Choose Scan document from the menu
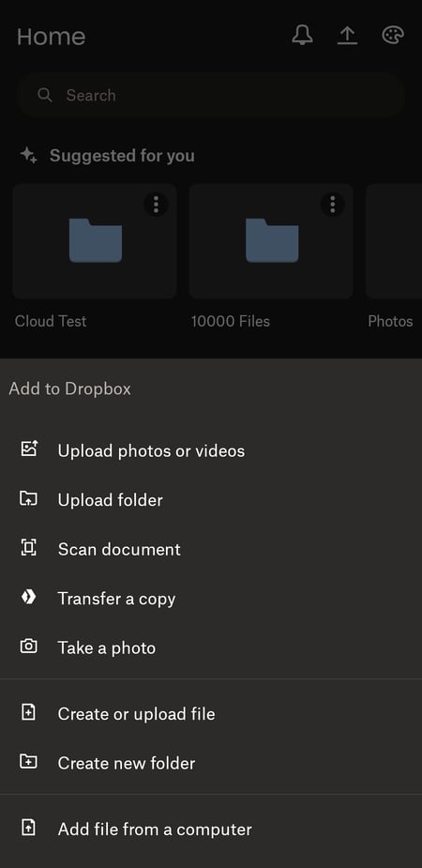Screen dimensions: 422x868 (211, 549)
